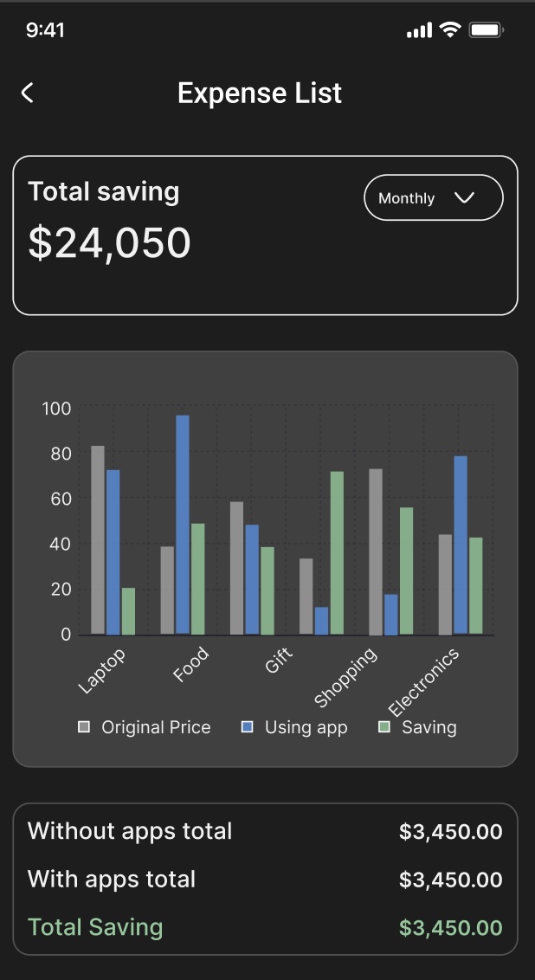Click the gray Laptop bar

tap(98, 539)
